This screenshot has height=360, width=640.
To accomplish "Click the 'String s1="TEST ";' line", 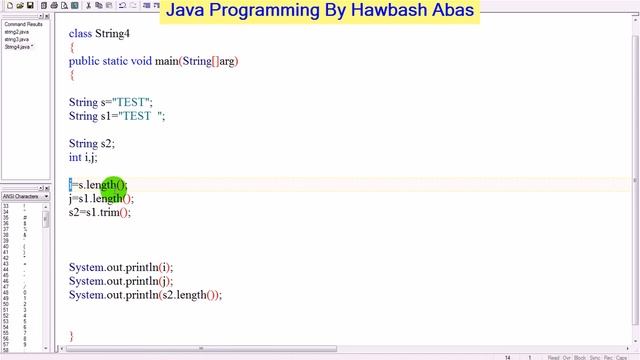I will click(x=117, y=116).
